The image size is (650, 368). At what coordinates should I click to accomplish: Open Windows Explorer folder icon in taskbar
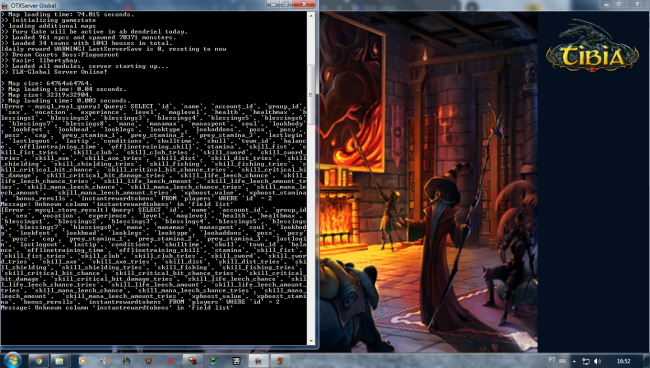pos(59,361)
